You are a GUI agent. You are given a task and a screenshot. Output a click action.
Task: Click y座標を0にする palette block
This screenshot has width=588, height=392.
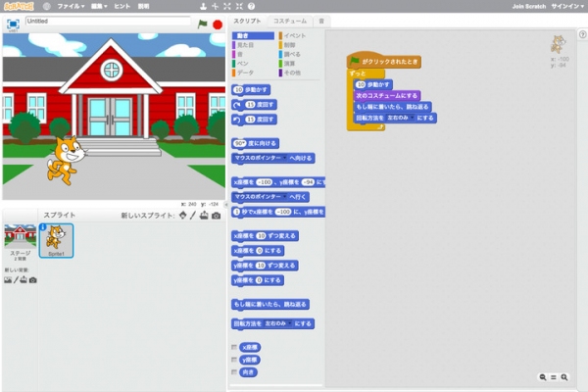tap(258, 280)
